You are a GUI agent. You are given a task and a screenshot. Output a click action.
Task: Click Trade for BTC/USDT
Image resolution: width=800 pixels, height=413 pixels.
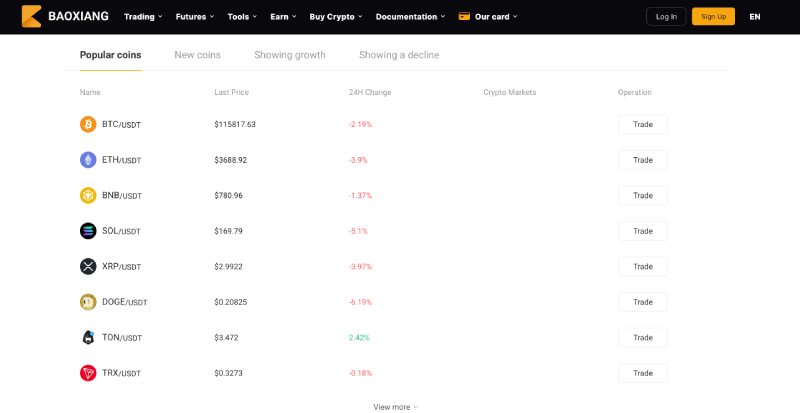tap(643, 124)
